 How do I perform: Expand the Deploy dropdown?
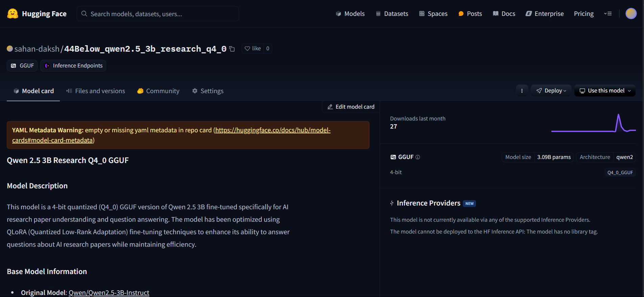coord(551,91)
